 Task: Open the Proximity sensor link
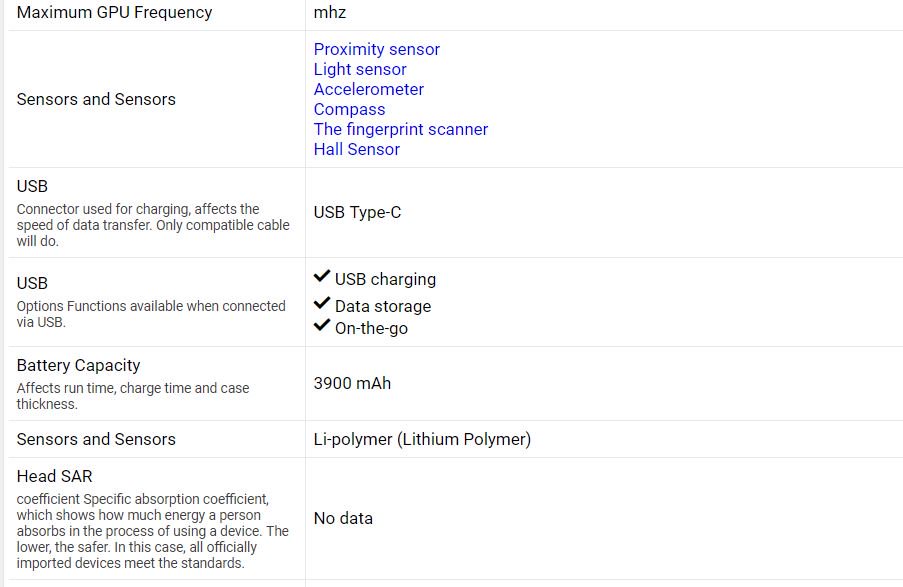point(376,49)
